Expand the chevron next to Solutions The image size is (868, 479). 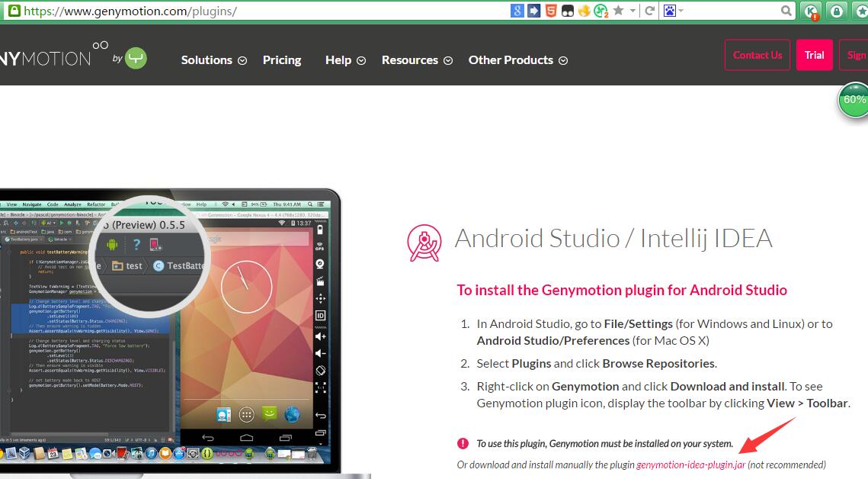click(242, 60)
